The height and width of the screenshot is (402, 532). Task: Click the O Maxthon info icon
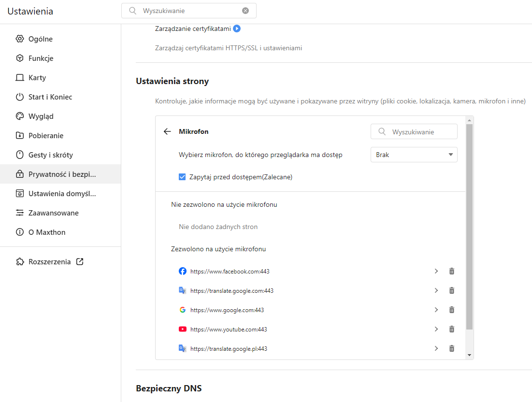click(20, 232)
